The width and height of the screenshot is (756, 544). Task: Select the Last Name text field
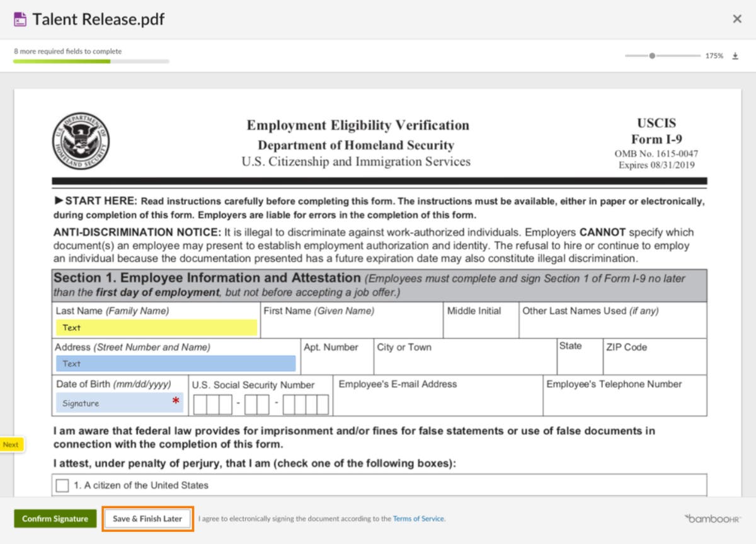point(156,328)
